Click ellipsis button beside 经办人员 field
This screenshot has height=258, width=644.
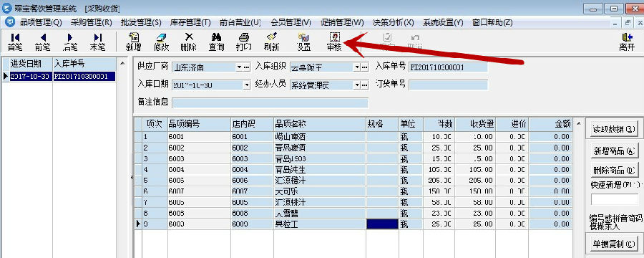click(364, 85)
